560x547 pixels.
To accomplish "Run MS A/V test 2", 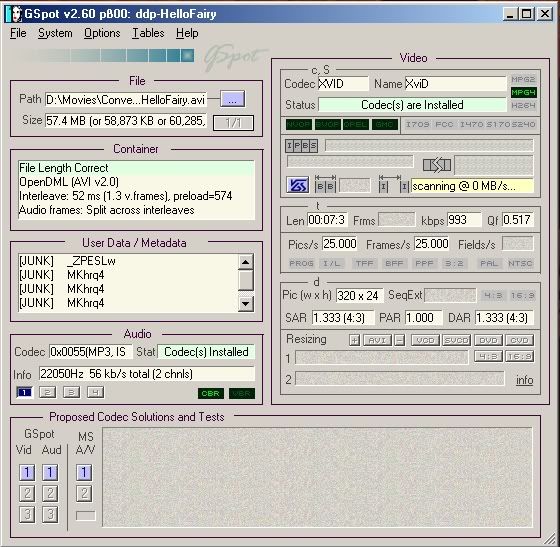I will [84, 493].
